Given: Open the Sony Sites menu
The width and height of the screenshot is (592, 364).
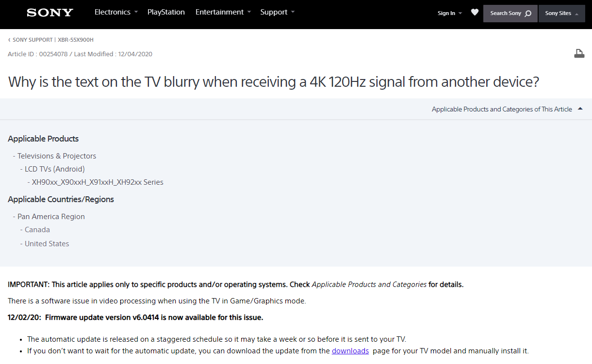Looking at the screenshot, I should pos(561,13).
